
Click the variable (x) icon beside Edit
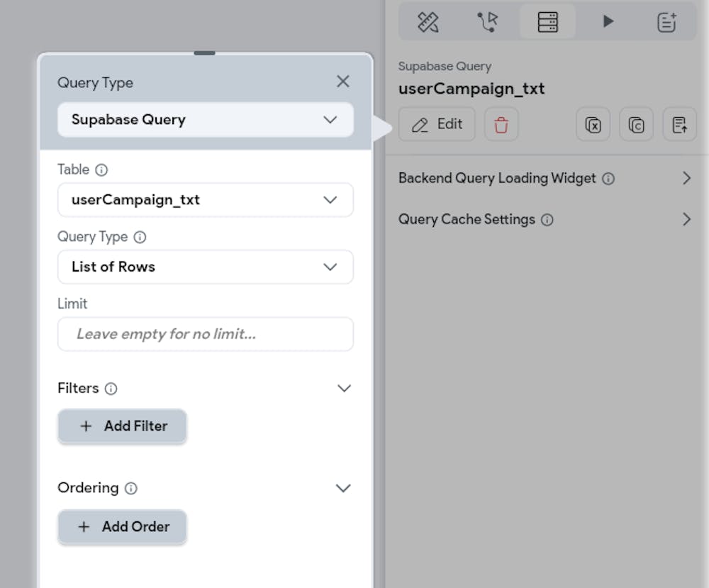(x=593, y=124)
